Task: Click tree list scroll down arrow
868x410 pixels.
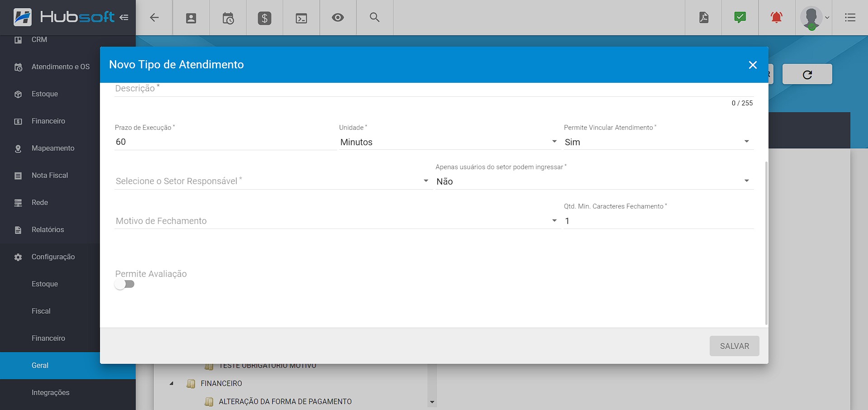Action: click(x=432, y=402)
